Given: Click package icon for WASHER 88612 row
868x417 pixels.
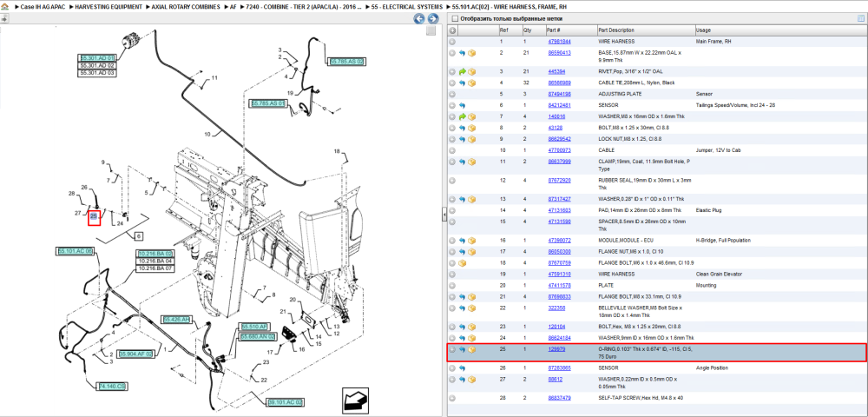Looking at the screenshot, I should click(472, 380).
